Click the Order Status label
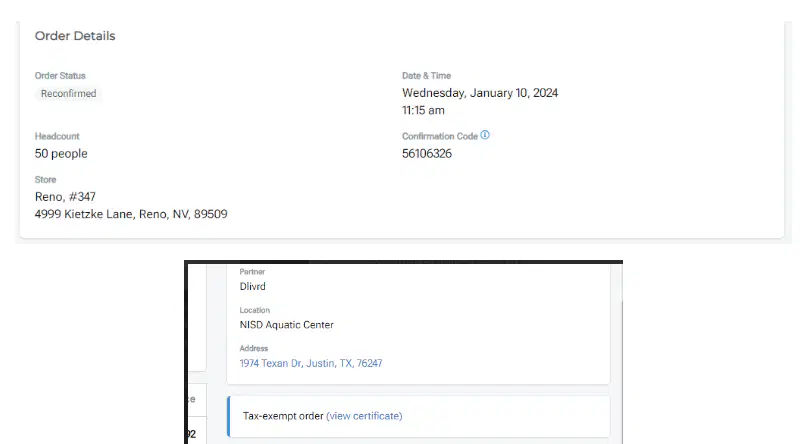The width and height of the screenshot is (809, 444). (60, 76)
